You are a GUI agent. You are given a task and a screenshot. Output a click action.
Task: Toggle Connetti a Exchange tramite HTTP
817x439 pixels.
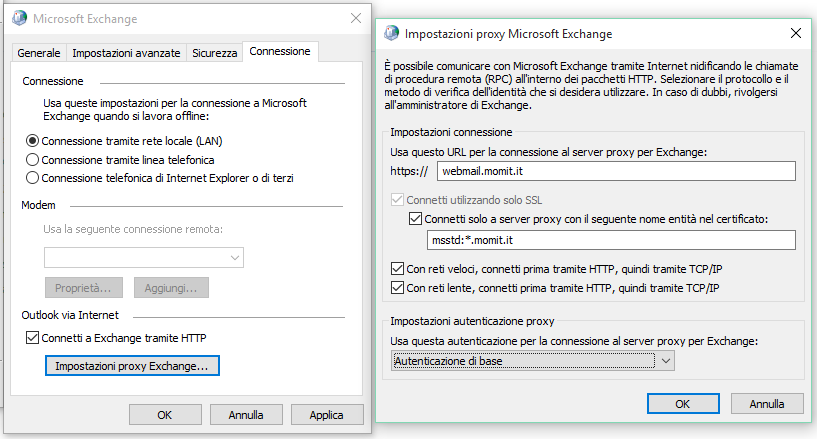coord(32,338)
